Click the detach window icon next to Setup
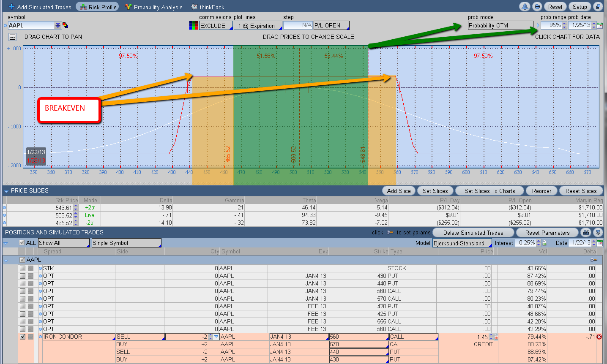The image size is (607, 364). point(598,7)
